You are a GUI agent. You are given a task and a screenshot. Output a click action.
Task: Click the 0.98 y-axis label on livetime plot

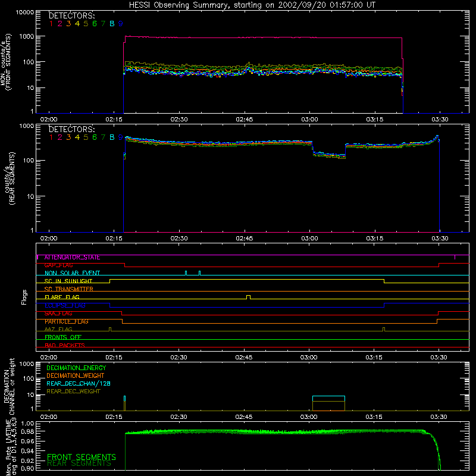tap(27, 431)
